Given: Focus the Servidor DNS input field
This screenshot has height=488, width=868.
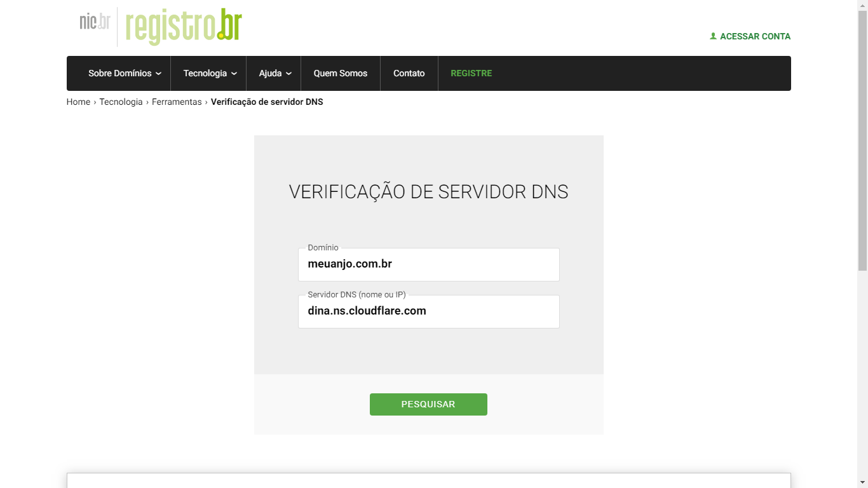Looking at the screenshot, I should point(429,311).
